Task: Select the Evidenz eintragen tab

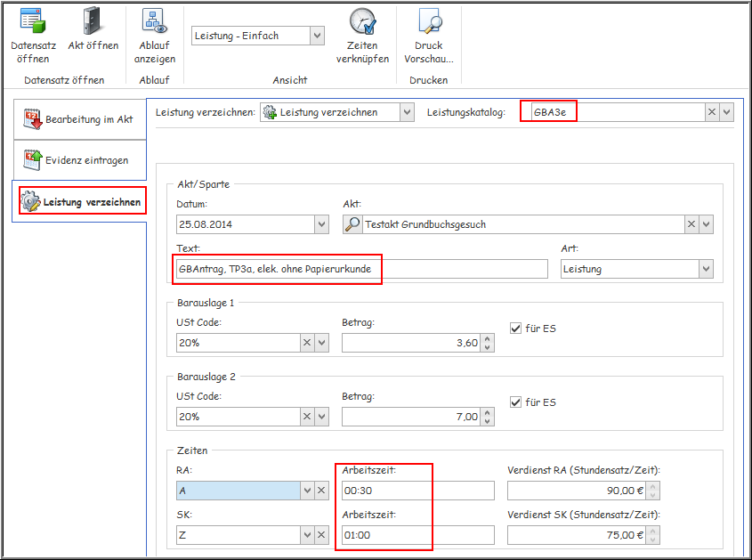Action: coord(79,160)
